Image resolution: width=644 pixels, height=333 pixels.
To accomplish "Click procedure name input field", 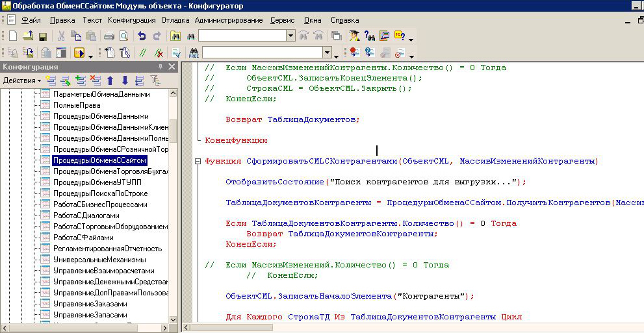I will tap(263, 53).
